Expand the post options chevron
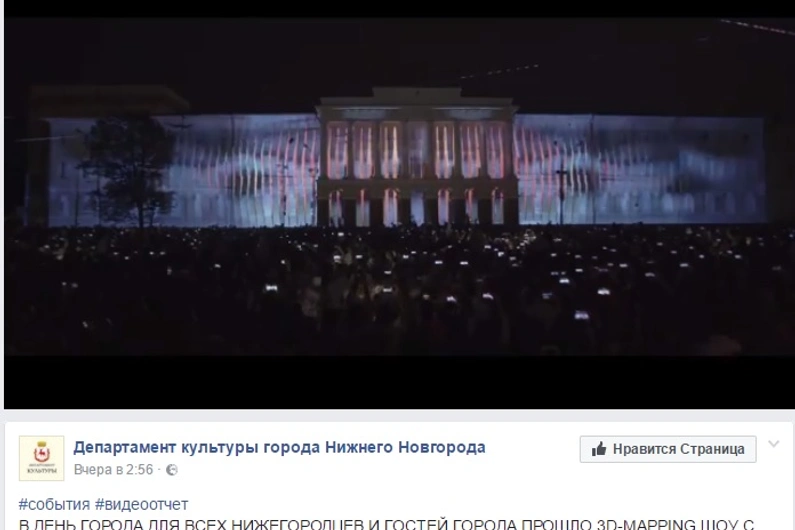Viewport: 795px width, 530px height. [x=774, y=444]
